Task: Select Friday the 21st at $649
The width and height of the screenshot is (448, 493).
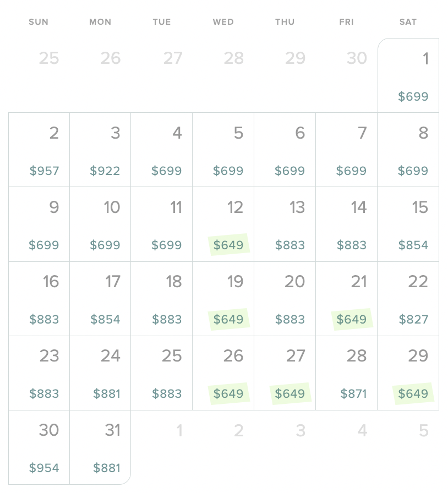Action: point(347,299)
